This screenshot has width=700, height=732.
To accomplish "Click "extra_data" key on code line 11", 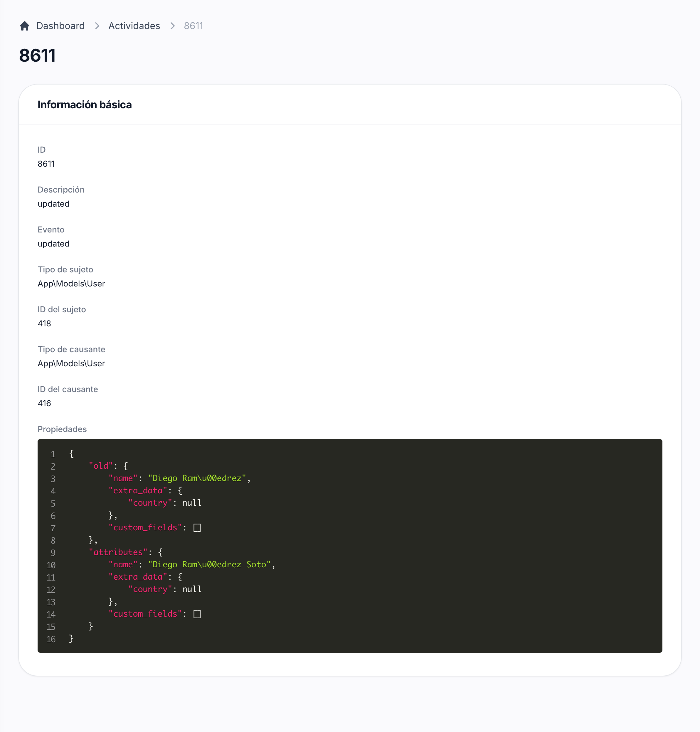I will tap(138, 576).
